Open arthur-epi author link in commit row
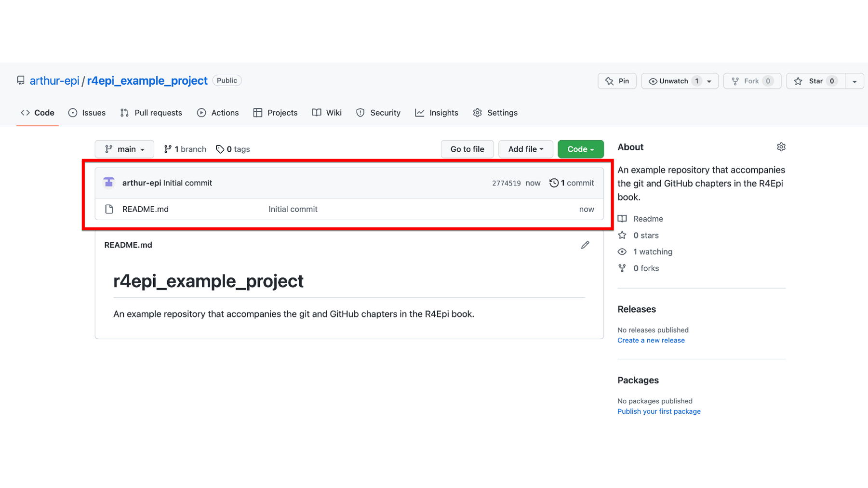The height and width of the screenshot is (488, 868). (142, 183)
